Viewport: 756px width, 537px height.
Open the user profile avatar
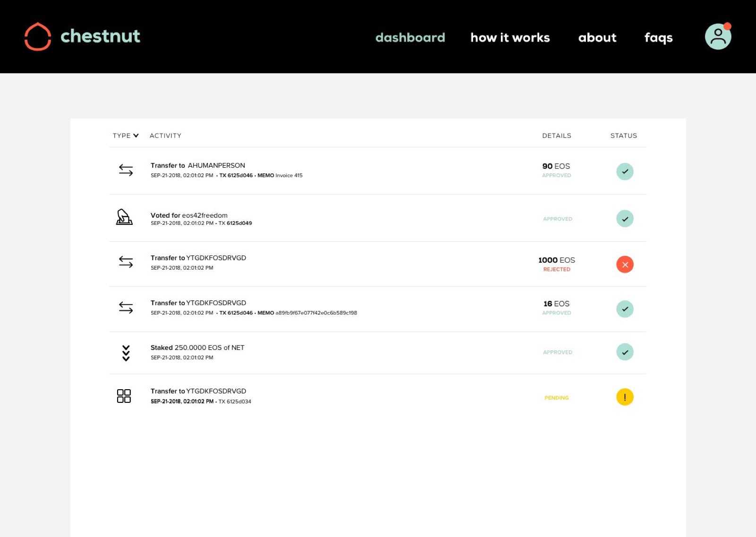coord(718,36)
